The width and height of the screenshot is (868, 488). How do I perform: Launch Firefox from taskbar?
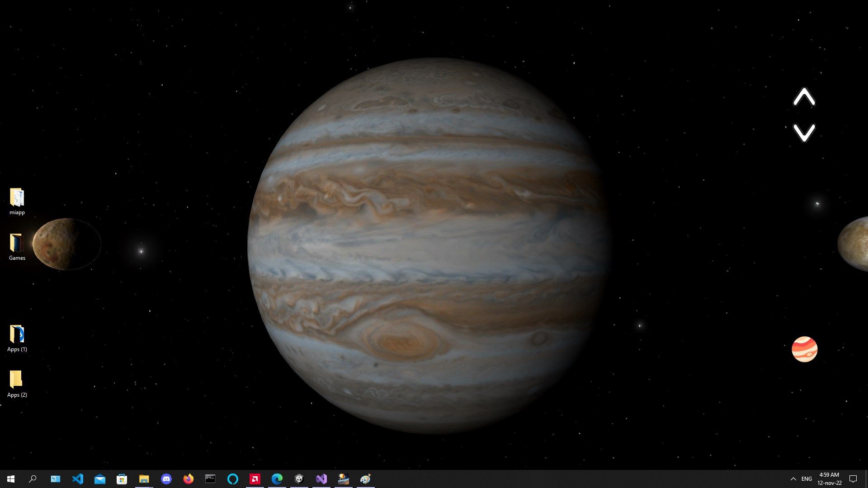(x=188, y=479)
